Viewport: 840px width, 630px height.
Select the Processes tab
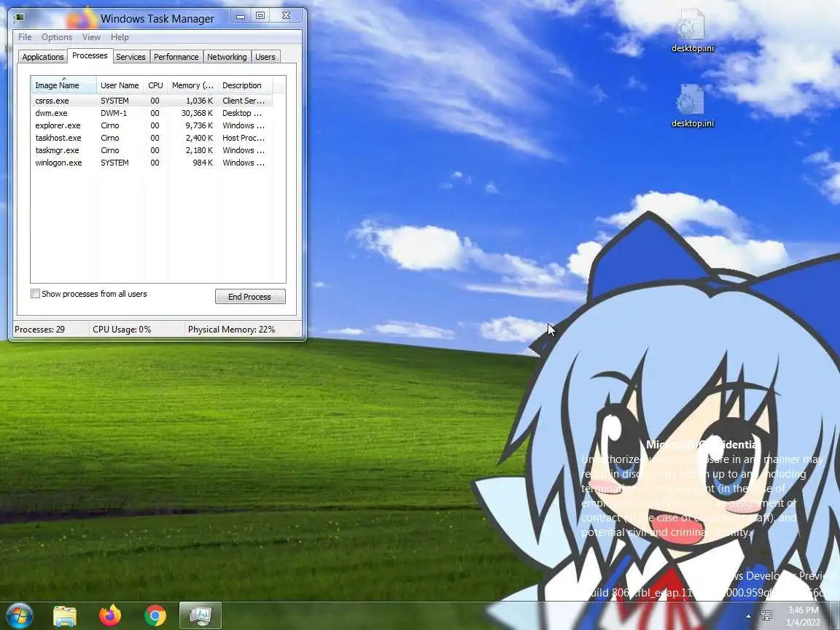[90, 55]
